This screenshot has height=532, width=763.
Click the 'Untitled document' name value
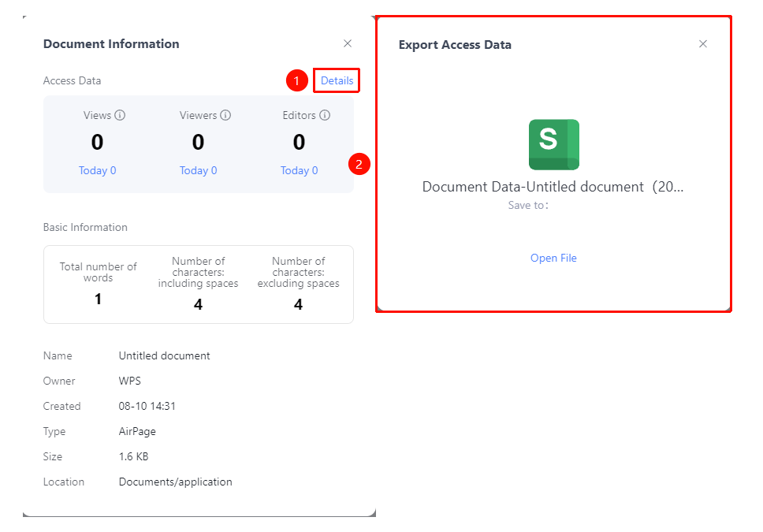(x=165, y=355)
